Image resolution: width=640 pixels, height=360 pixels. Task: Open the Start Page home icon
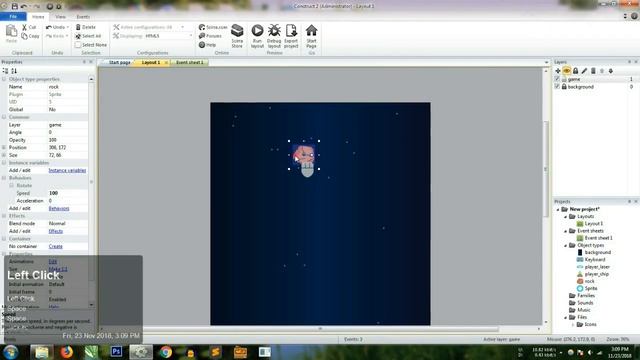pos(311,31)
